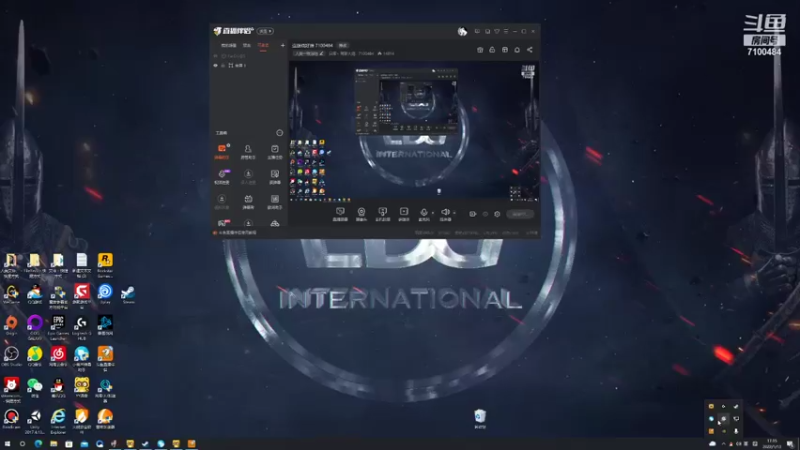The image size is (800, 450).
Task: Open the Uplay desktop shortcut
Action: (105, 294)
